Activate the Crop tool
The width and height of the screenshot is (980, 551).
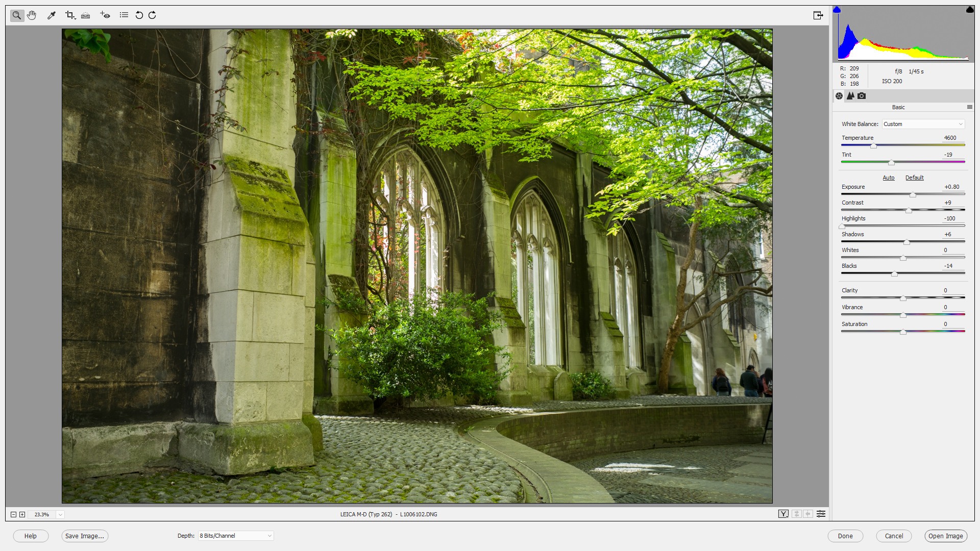pyautogui.click(x=70, y=15)
